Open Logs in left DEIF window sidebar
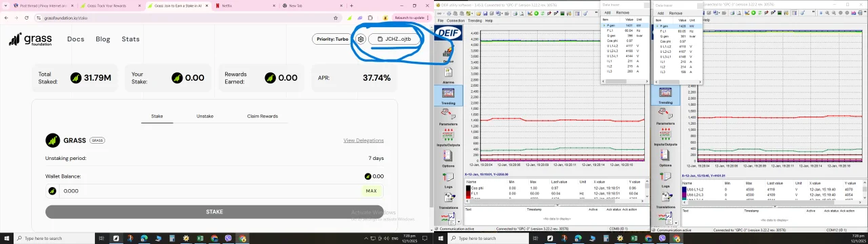Image resolution: width=868 pixels, height=244 pixels. click(x=448, y=180)
